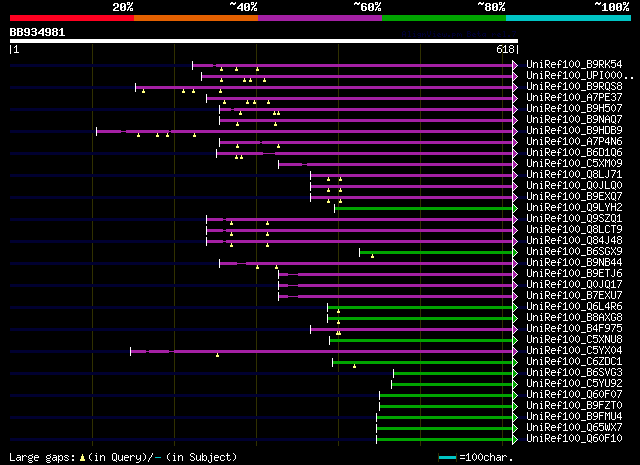The height and width of the screenshot is (465, 640).
Task: Select the BB934981 query name
Action: tap(38, 32)
